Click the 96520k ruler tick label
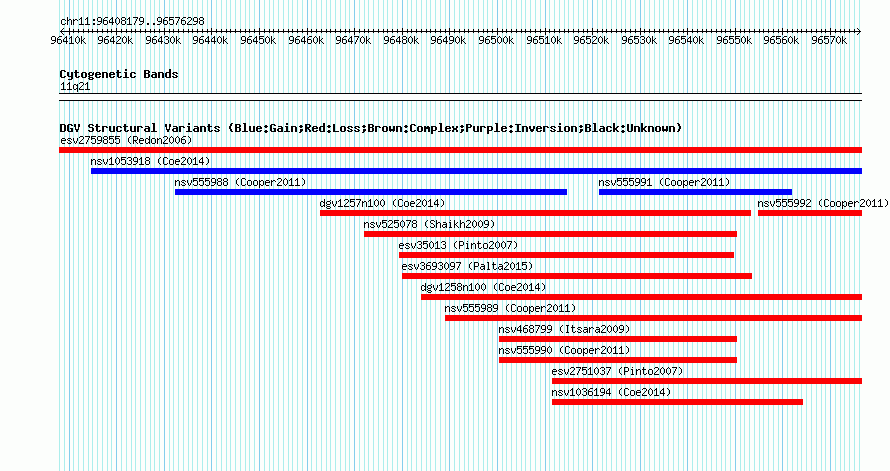The width and height of the screenshot is (890, 471). pyautogui.click(x=591, y=40)
